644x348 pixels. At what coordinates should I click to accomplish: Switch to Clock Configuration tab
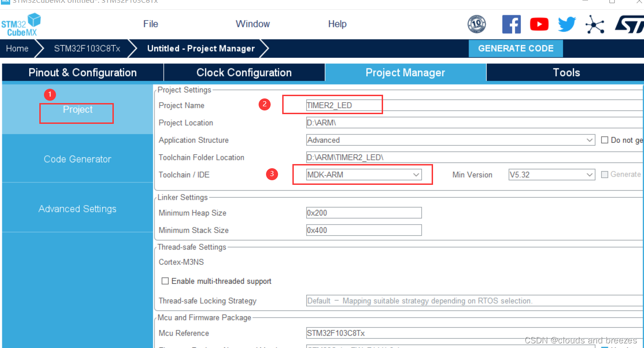click(x=244, y=73)
